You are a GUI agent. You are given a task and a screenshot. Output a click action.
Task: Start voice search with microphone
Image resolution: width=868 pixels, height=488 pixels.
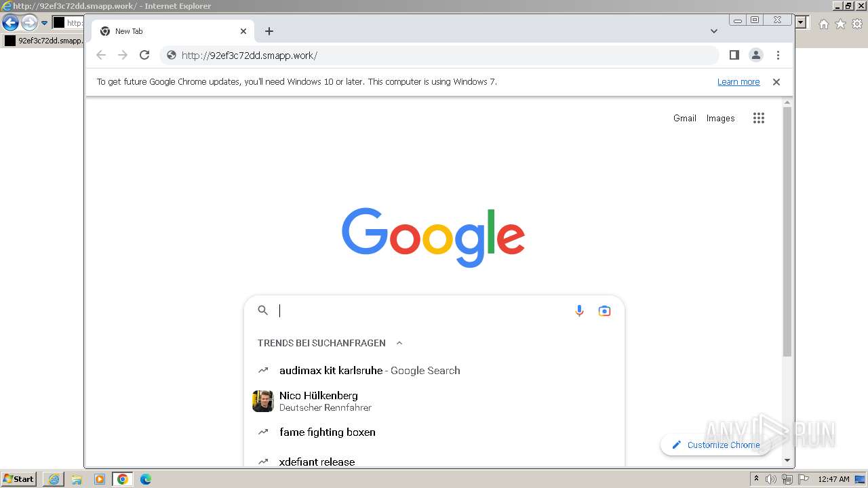[579, 310]
